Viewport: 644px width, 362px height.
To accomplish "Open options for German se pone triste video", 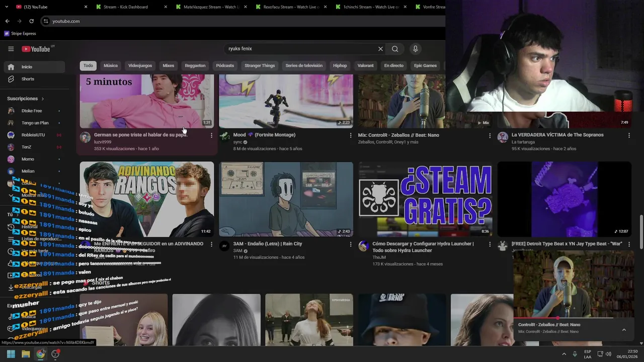I will pyautogui.click(x=211, y=135).
